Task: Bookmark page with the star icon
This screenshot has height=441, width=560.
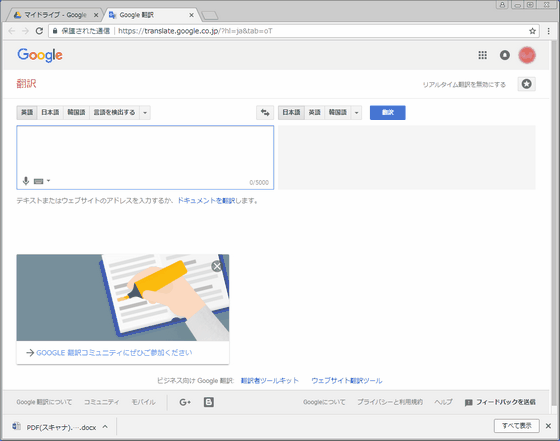Action: 532,31
